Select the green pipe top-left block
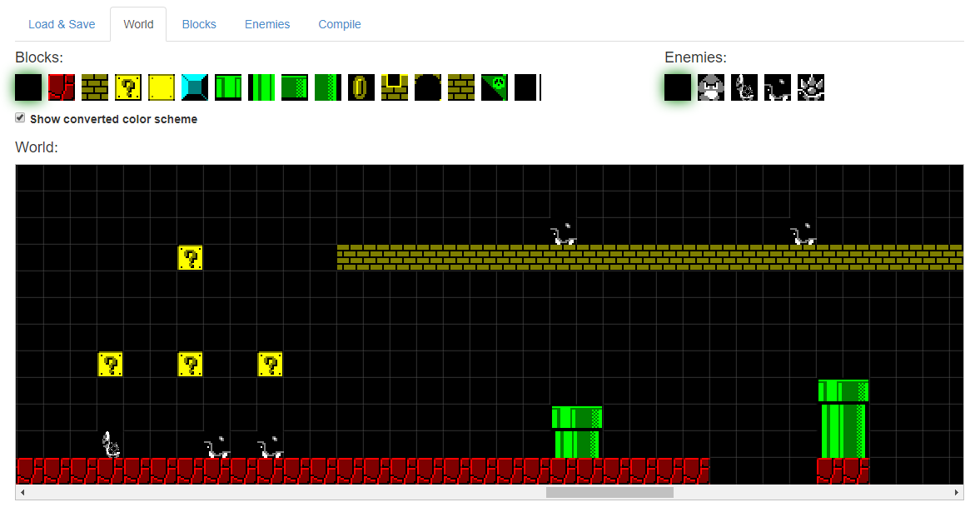 228,87
